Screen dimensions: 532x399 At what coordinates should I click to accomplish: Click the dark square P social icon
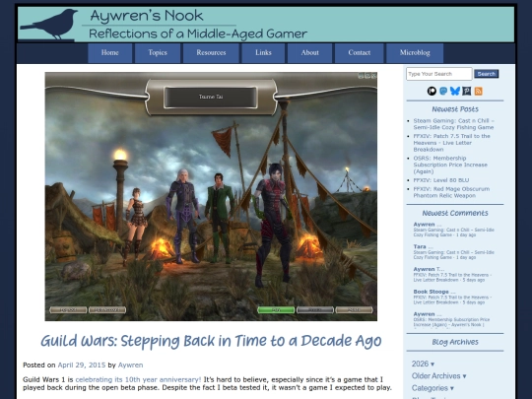467,91
